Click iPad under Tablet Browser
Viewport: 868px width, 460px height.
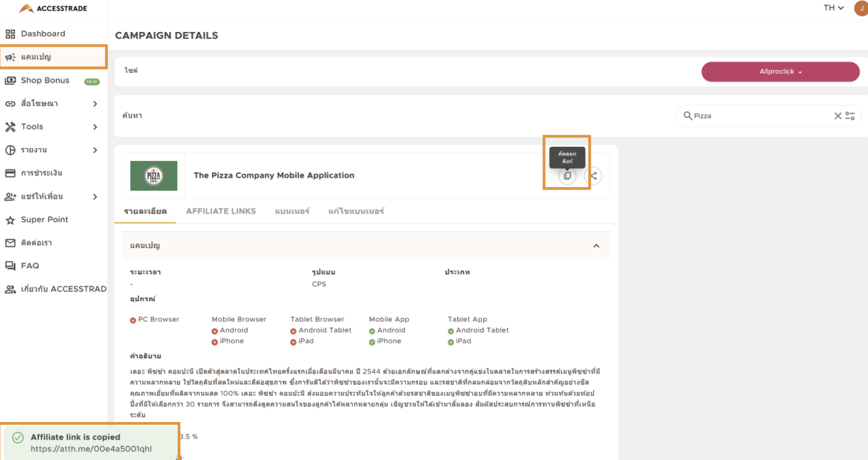click(x=306, y=341)
